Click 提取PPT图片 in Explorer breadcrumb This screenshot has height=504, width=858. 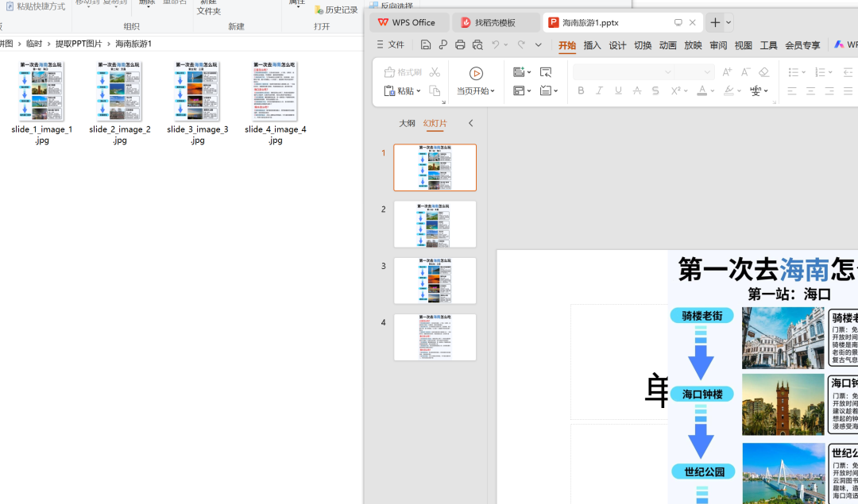[x=79, y=43]
